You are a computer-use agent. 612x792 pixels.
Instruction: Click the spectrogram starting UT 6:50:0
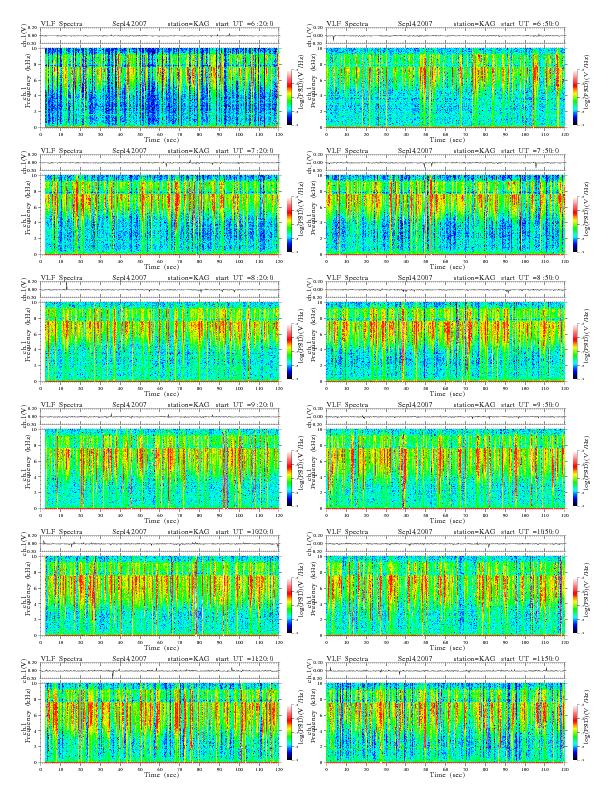pos(445,88)
